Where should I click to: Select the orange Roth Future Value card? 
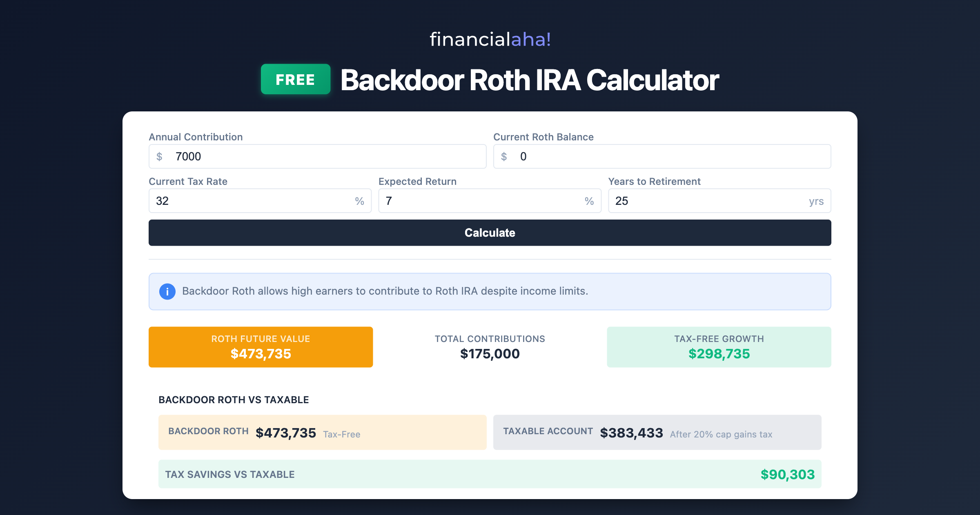pos(261,346)
